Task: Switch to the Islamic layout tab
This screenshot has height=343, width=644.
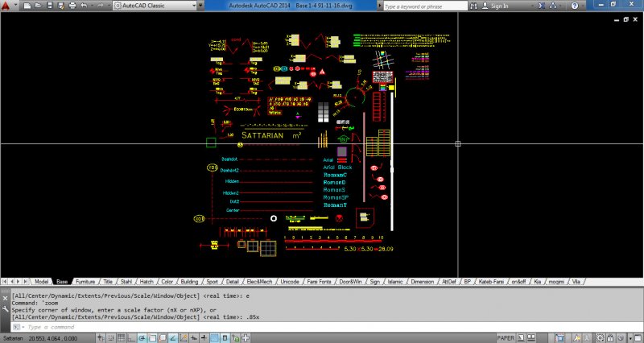Action: (x=395, y=282)
